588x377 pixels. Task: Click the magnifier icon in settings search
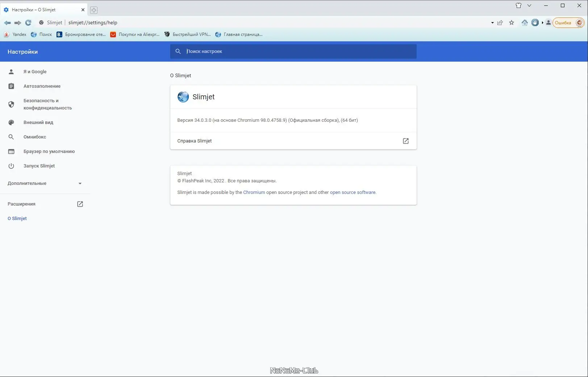coord(178,51)
